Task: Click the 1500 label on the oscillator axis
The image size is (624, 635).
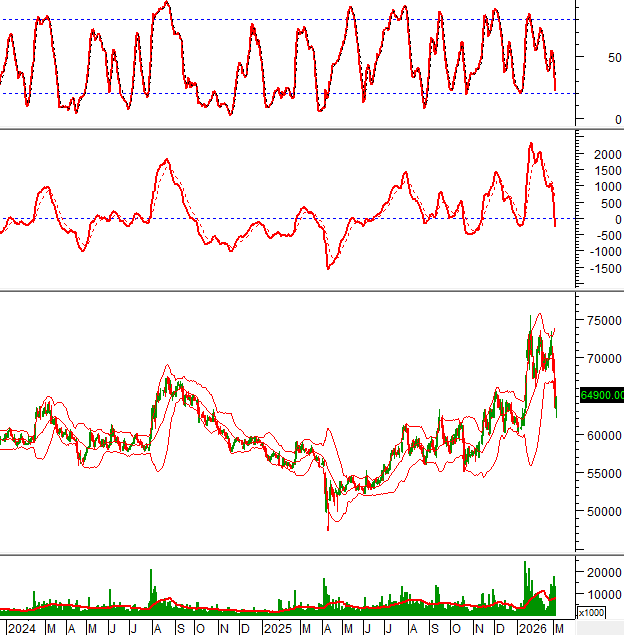Action: pos(604,171)
